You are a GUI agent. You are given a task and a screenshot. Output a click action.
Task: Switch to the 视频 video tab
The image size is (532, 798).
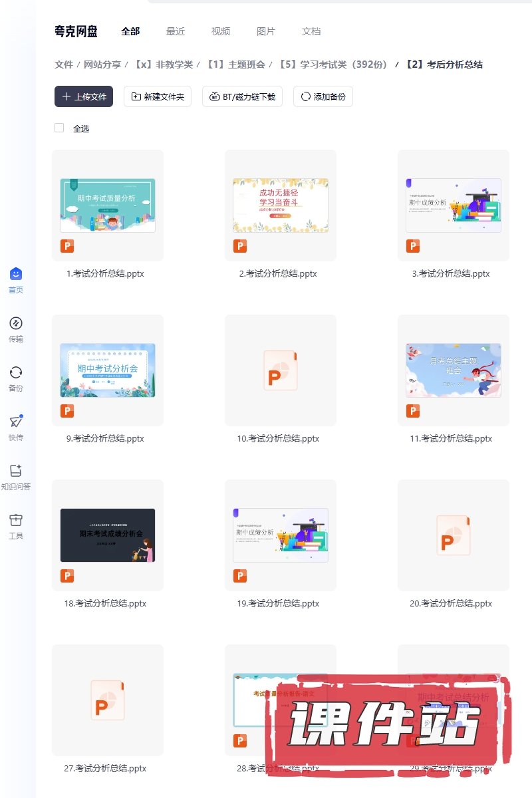pyautogui.click(x=221, y=31)
